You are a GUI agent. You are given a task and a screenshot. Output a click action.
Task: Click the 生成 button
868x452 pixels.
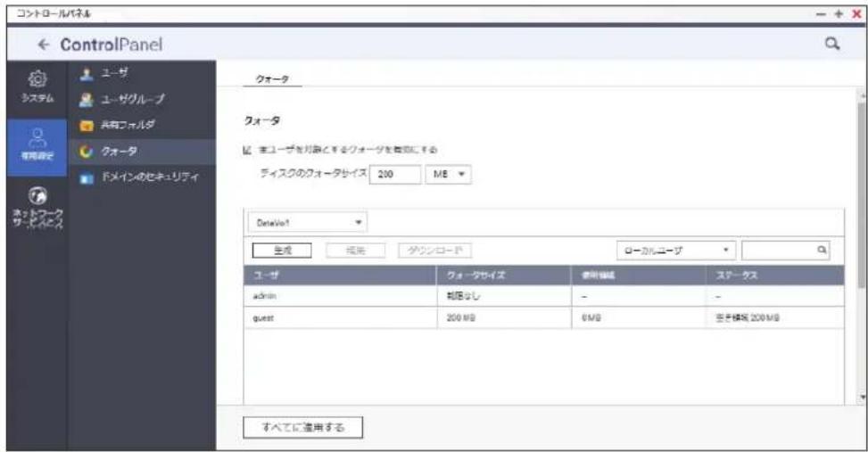tap(282, 251)
